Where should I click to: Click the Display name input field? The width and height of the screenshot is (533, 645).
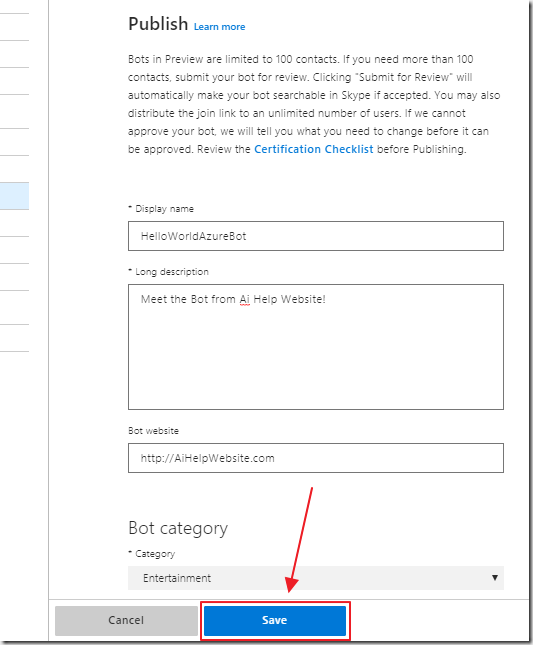click(x=315, y=236)
